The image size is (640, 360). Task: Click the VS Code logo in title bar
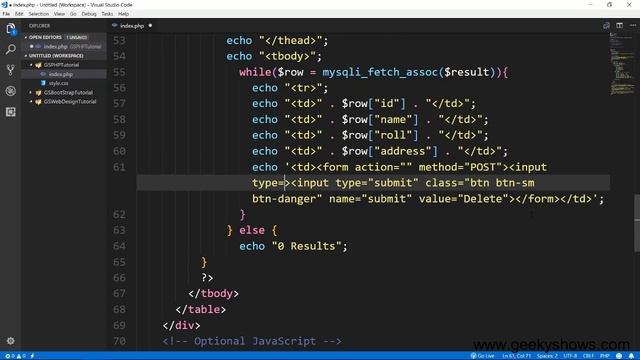point(4,5)
